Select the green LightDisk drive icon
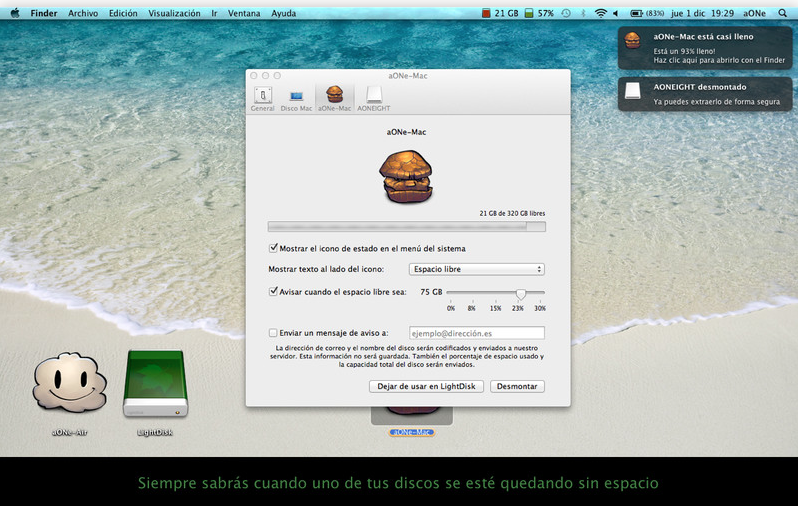 tap(155, 383)
